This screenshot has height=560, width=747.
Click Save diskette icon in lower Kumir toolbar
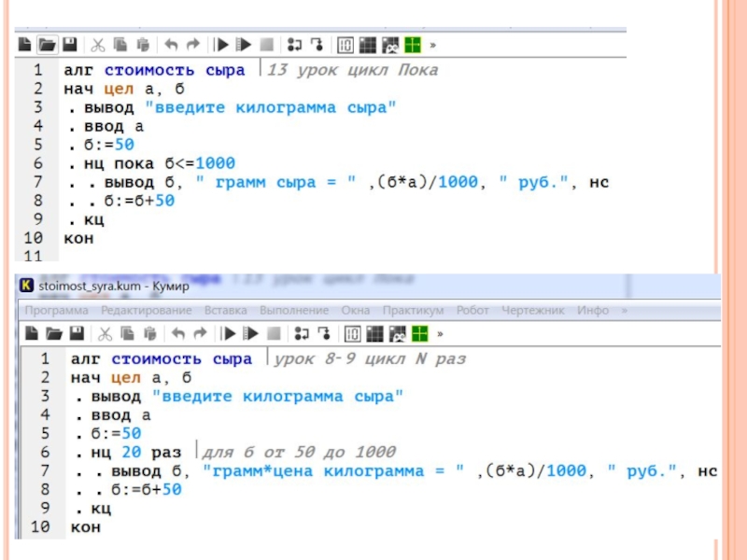point(77,333)
